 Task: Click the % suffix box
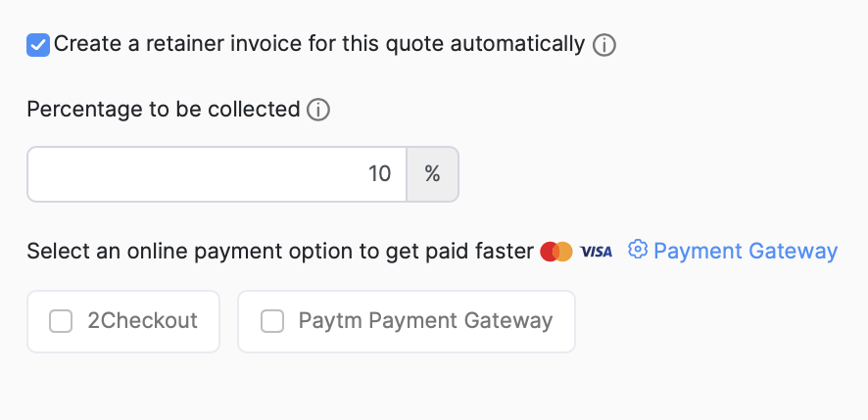point(432,174)
